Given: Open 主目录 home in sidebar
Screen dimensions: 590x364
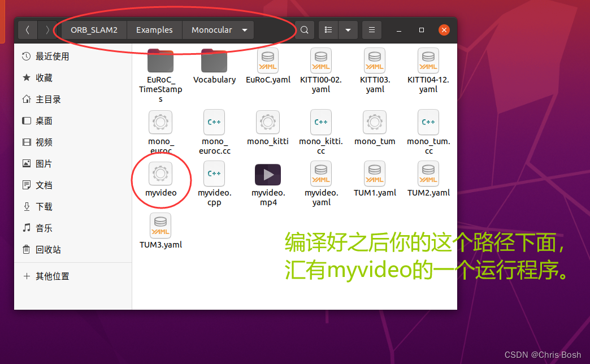Looking at the screenshot, I should point(73,99).
